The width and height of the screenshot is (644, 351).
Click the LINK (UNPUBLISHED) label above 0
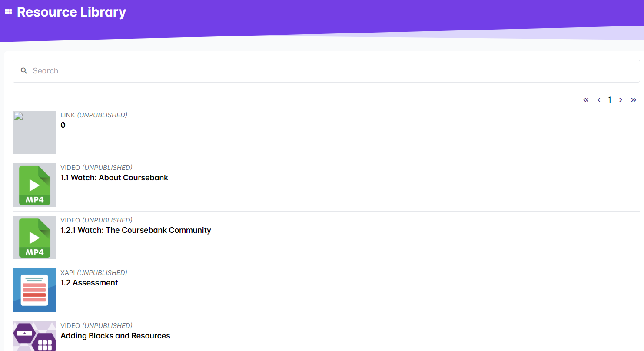(x=94, y=115)
